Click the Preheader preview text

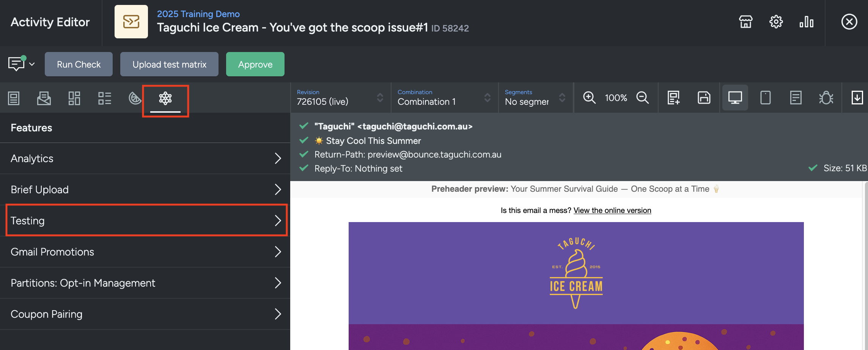[575, 189]
